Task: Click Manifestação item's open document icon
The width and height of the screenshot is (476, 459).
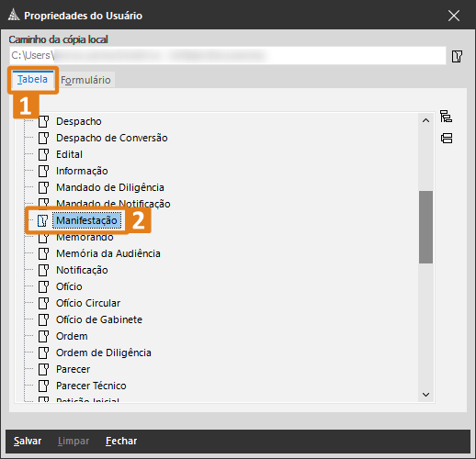Action: (x=43, y=220)
